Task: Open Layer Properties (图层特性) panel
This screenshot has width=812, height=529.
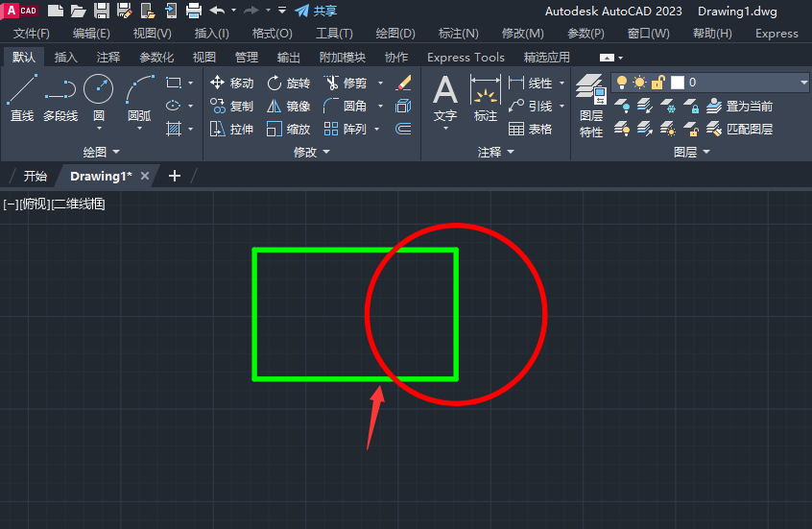Action: 591,107
